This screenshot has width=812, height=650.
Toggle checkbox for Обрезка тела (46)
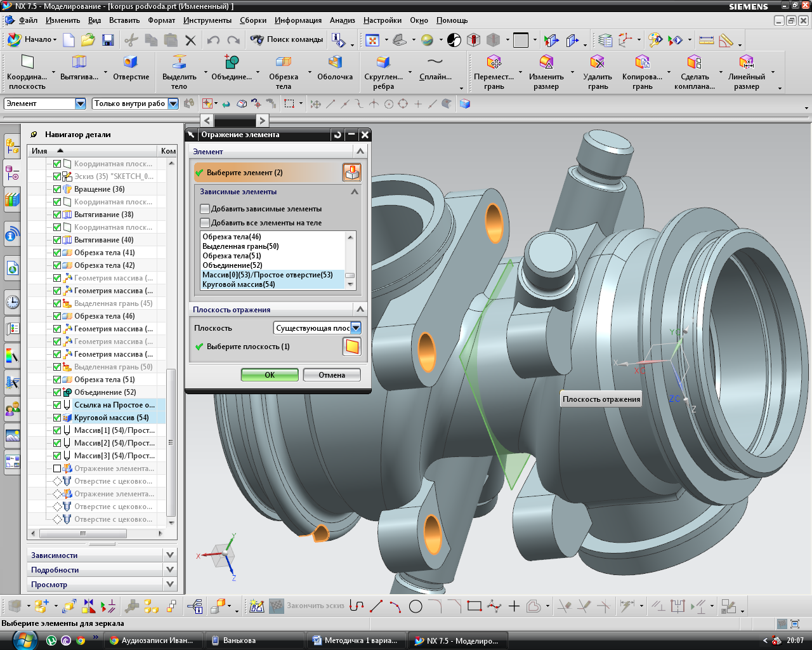(x=57, y=316)
